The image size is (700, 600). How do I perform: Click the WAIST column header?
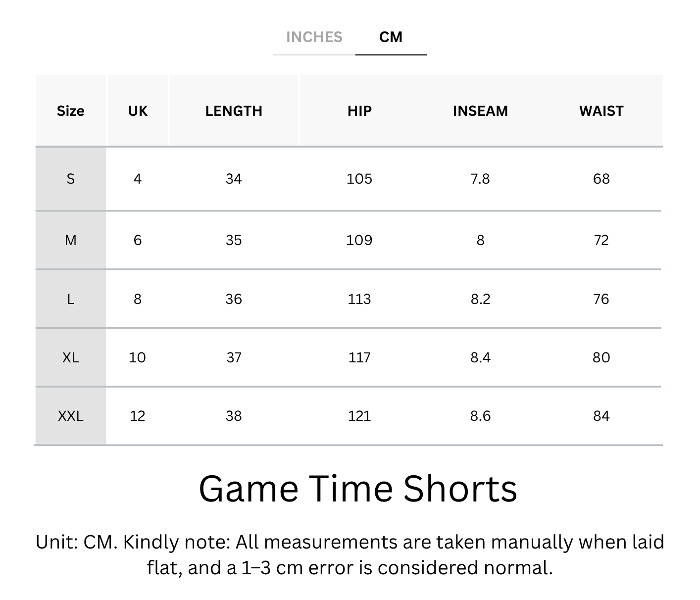click(601, 111)
